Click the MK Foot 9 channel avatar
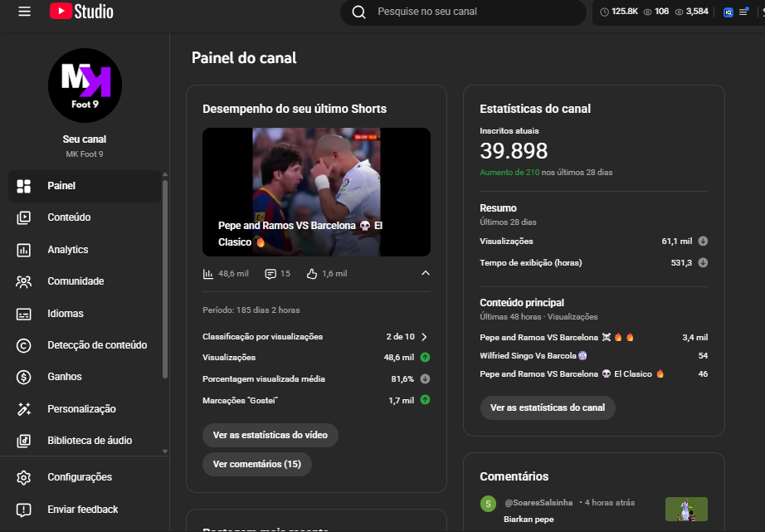Screen dimensions: 765x532 pos(85,85)
